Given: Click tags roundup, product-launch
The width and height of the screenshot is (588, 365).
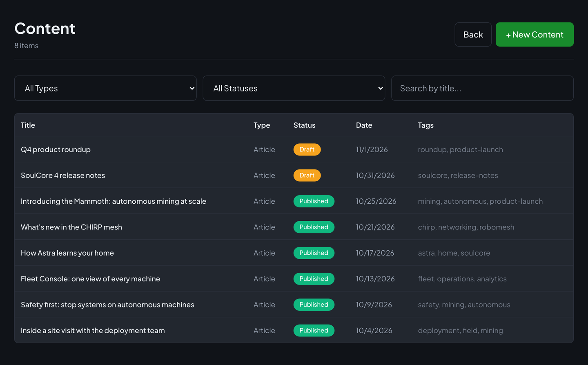Looking at the screenshot, I should click(x=460, y=149).
